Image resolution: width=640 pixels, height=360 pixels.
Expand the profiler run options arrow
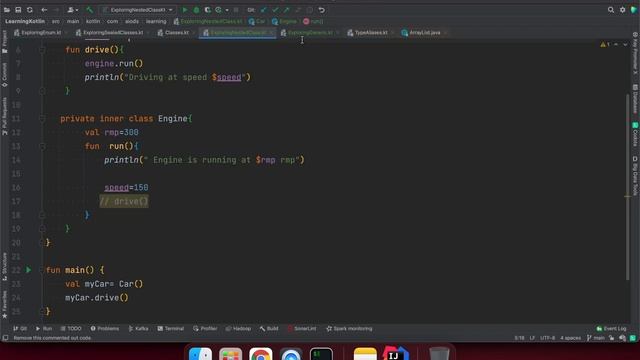coord(227,10)
